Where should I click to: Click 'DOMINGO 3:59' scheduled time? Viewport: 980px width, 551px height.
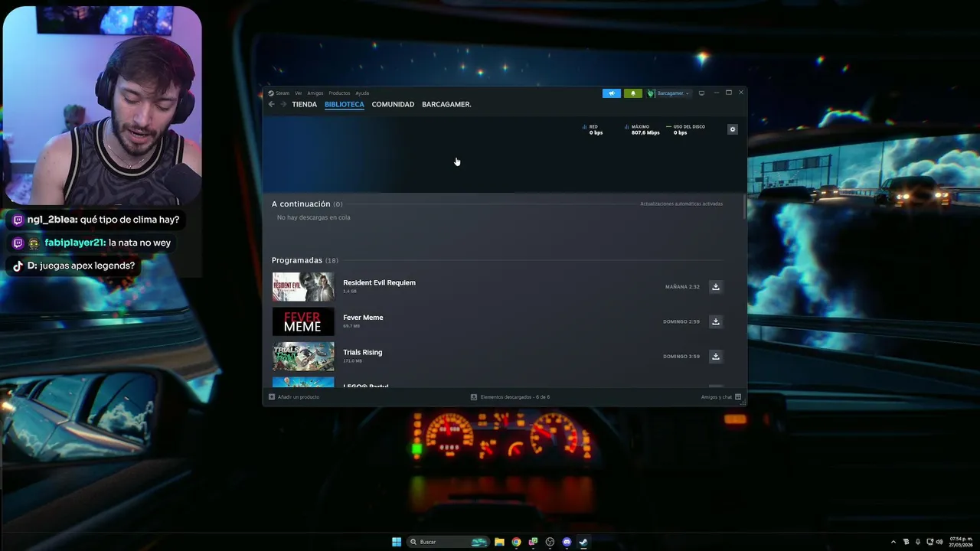[x=681, y=357]
